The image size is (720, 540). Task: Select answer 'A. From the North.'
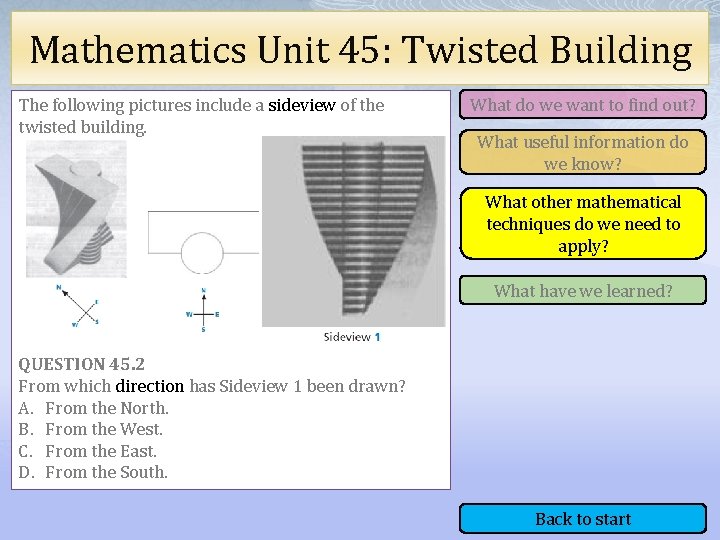point(94,408)
